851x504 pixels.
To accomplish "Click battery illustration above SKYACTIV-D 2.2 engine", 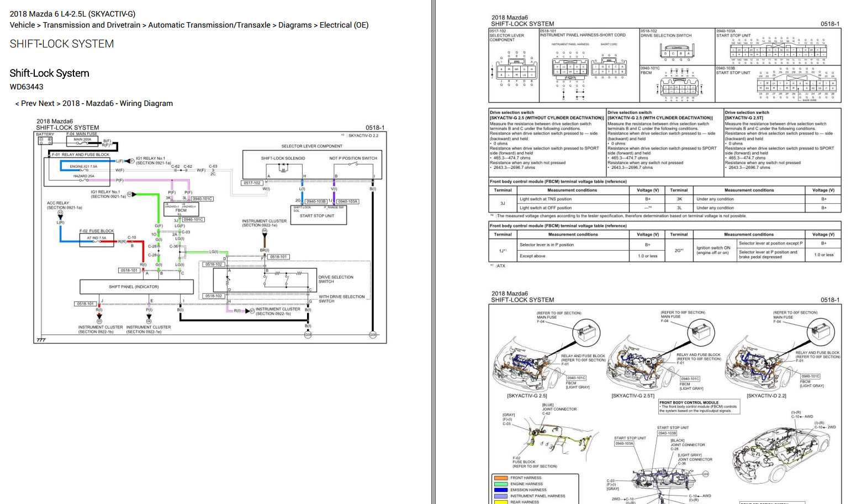I will (821, 333).
